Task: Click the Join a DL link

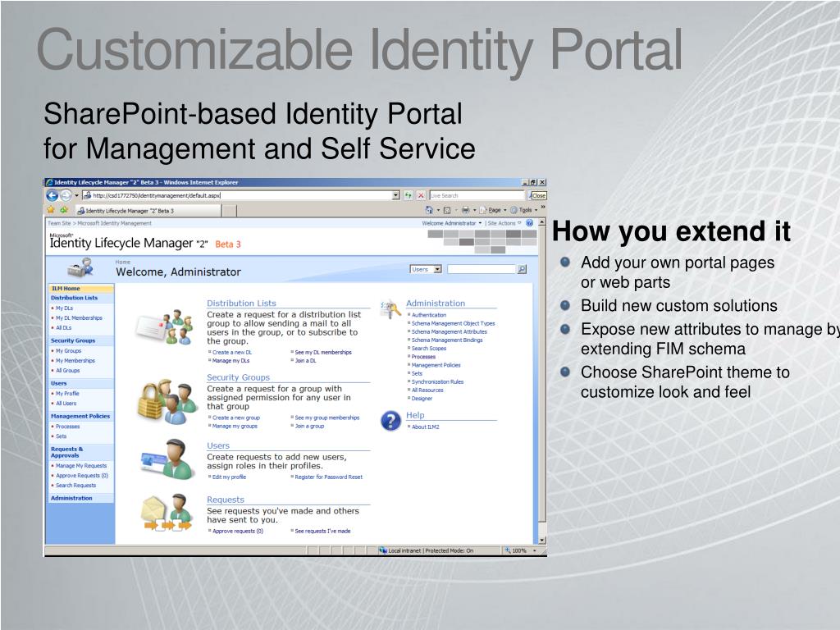Action: click(305, 361)
